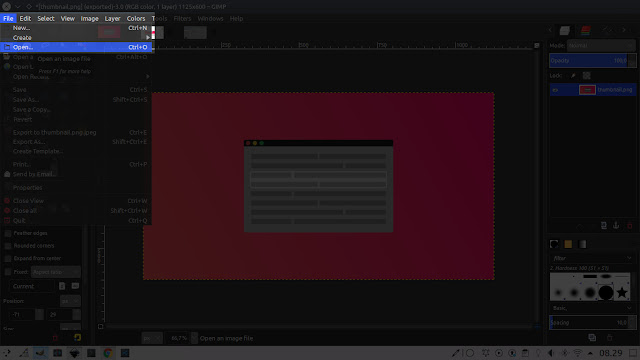The image size is (640, 360).
Task: Open the Select menu
Action: pos(46,18)
